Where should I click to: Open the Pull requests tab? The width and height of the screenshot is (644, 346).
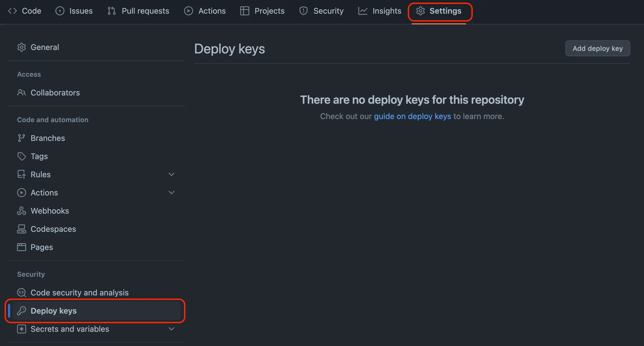[x=138, y=11]
